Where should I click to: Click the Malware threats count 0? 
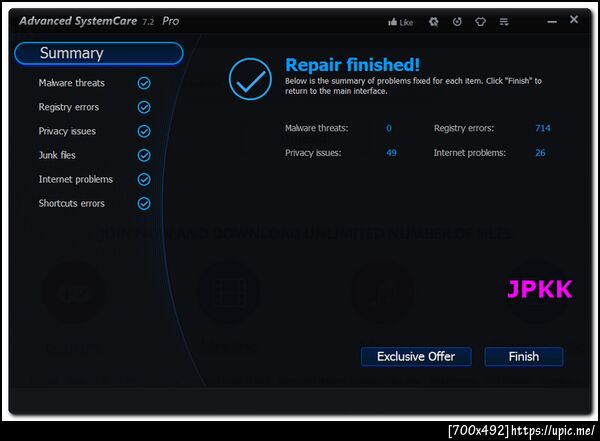(389, 128)
